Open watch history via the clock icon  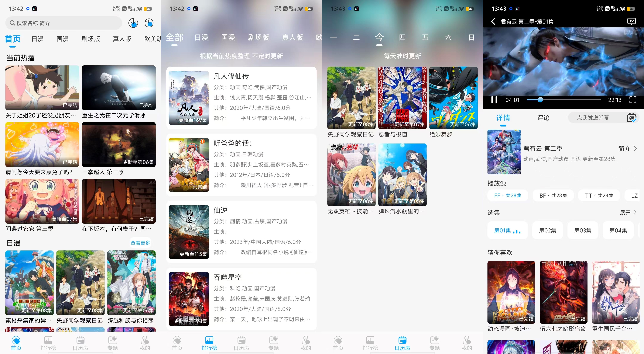(x=149, y=23)
